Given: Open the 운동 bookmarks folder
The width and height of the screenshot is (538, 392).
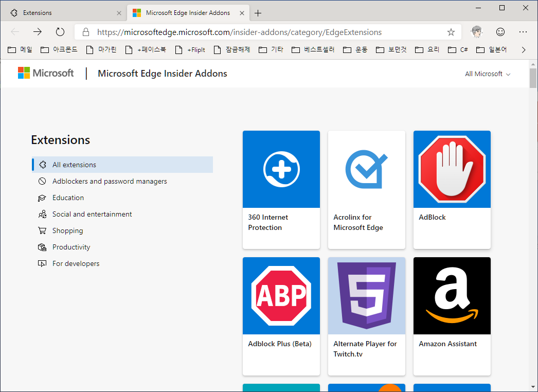Looking at the screenshot, I should [x=355, y=50].
